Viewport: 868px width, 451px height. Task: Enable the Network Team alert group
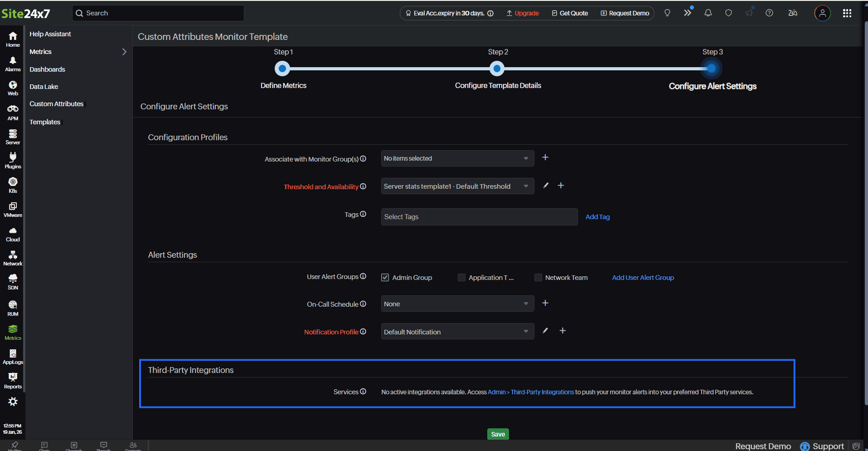pos(538,277)
